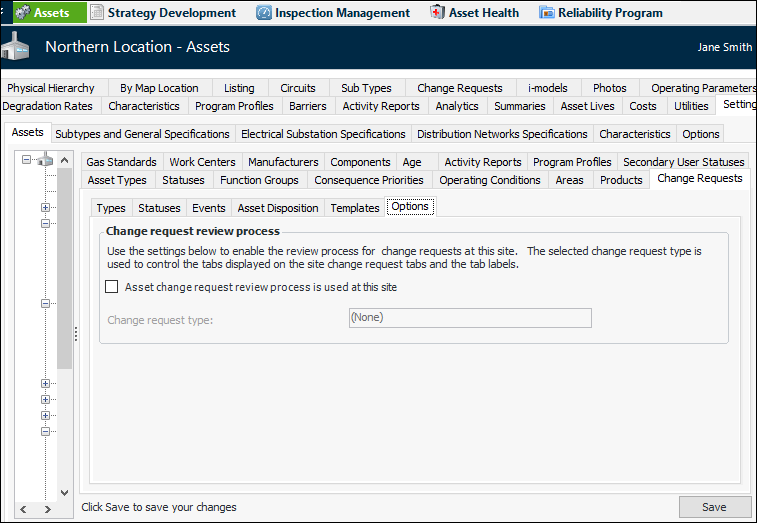Open the Photos tab

tap(610, 88)
